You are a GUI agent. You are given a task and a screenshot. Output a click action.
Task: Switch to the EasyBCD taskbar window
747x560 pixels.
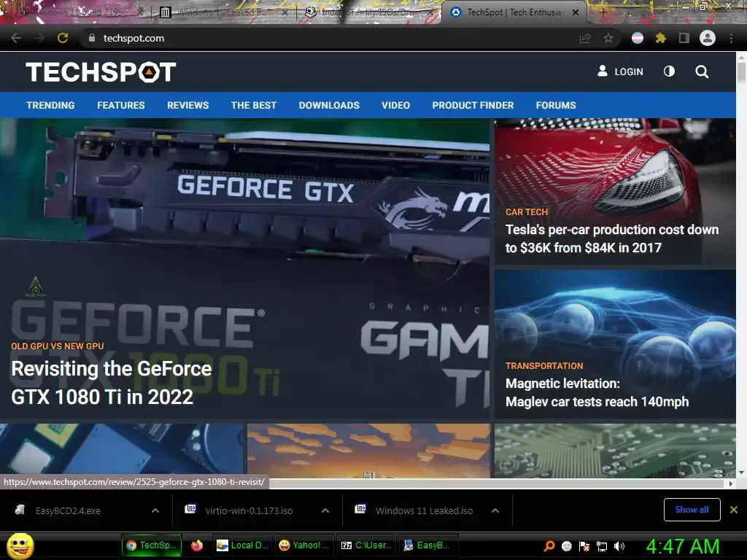point(427,545)
